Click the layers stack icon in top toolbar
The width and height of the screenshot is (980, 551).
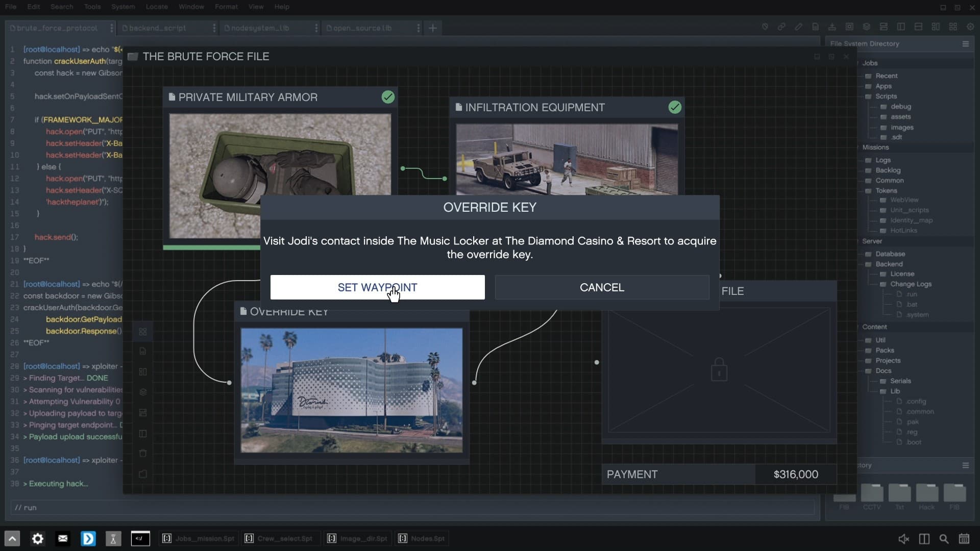[x=867, y=27]
